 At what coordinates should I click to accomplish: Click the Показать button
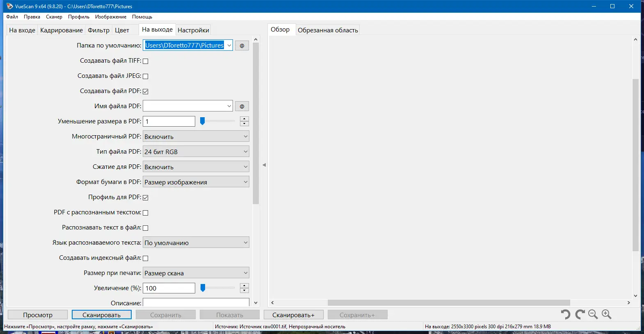pos(230,315)
